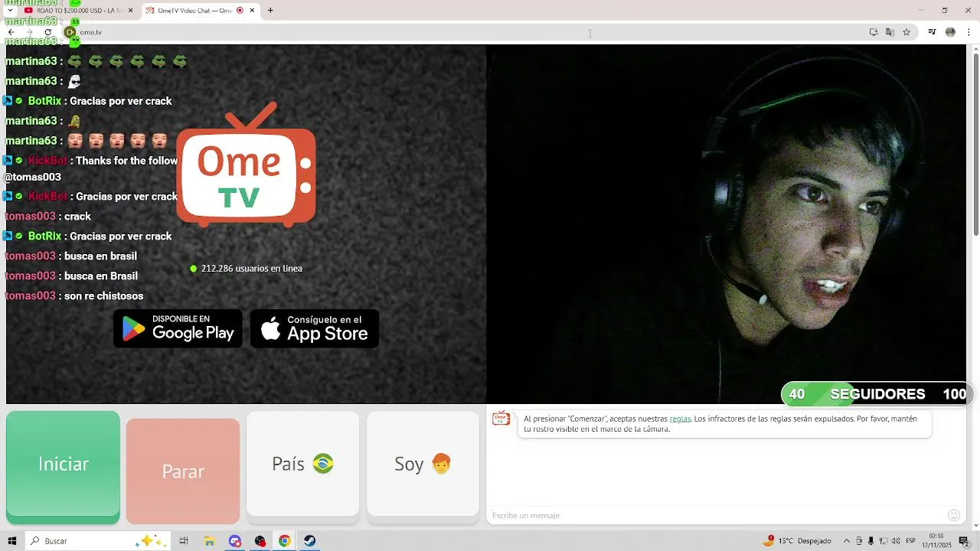
Task: Open the tab search dropdown arrow
Action: click(x=10, y=11)
